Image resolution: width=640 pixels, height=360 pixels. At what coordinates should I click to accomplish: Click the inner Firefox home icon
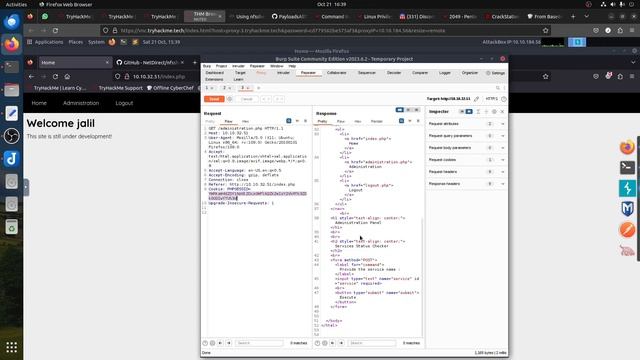(x=67, y=76)
